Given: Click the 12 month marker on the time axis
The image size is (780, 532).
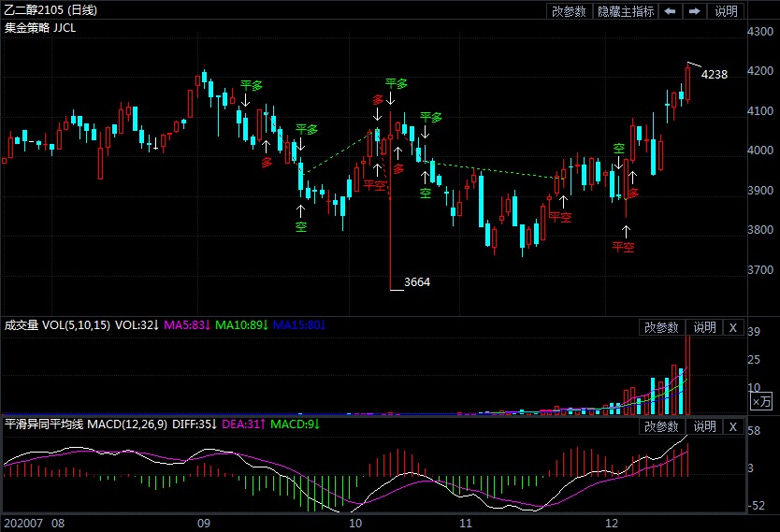Looking at the screenshot, I should tap(612, 523).
